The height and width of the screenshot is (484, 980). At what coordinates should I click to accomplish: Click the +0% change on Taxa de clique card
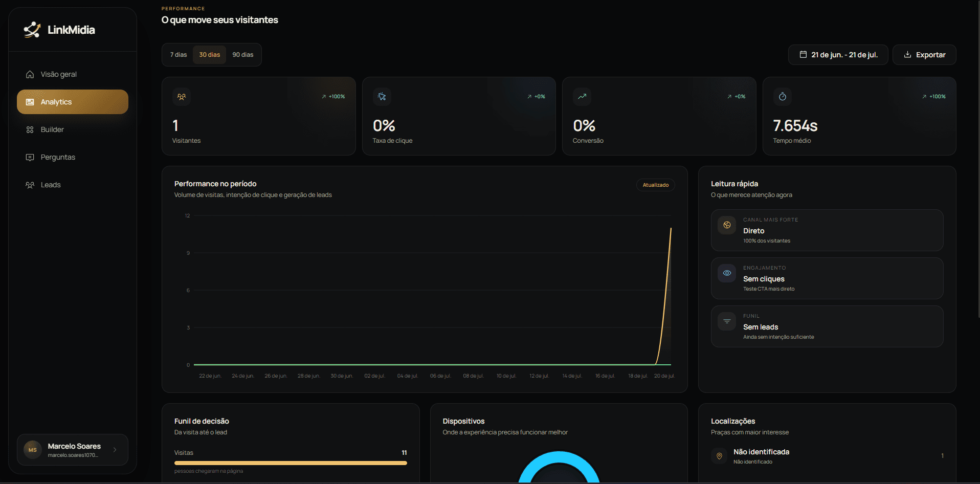point(536,97)
